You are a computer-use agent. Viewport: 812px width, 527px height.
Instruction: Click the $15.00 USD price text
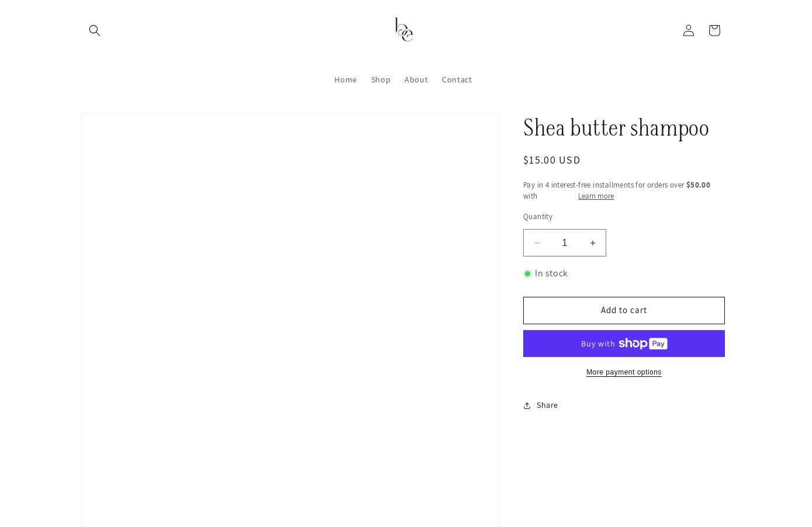552,160
